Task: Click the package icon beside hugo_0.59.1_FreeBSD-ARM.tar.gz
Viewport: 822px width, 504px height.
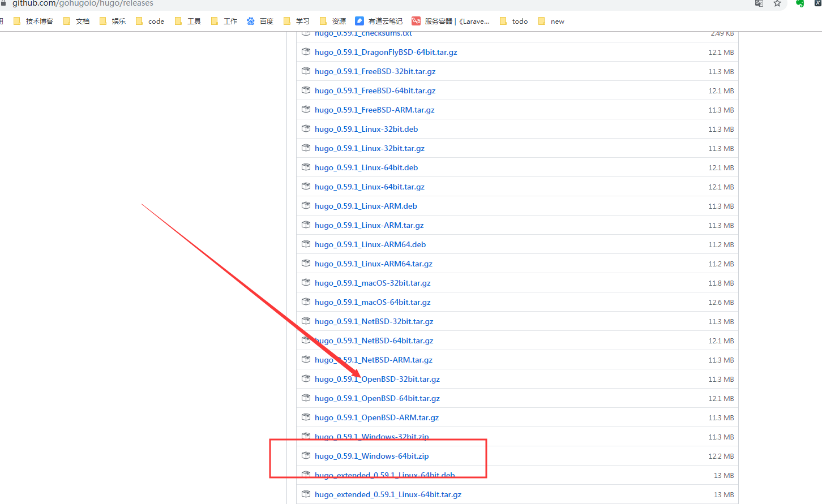Action: pyautogui.click(x=306, y=110)
